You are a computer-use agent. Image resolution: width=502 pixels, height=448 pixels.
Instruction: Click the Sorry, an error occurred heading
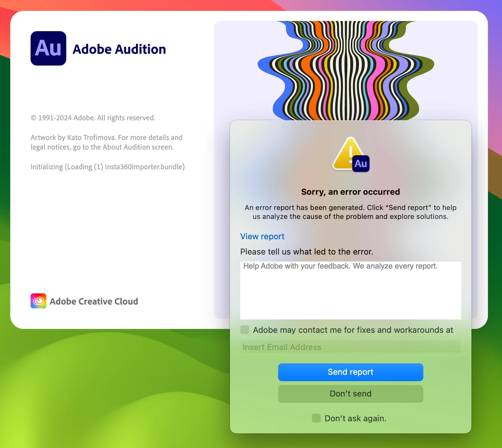(x=350, y=192)
